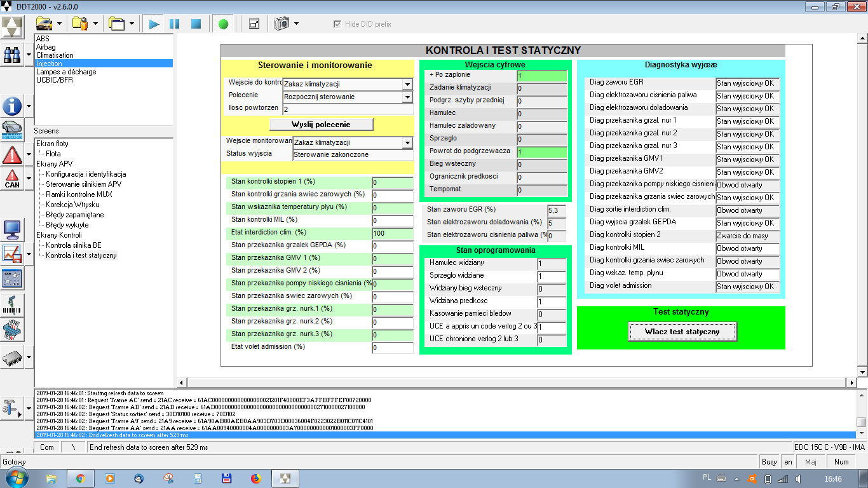Open dropdown arrow next to folder-user icon
This screenshot has width=868, height=488.
95,24
